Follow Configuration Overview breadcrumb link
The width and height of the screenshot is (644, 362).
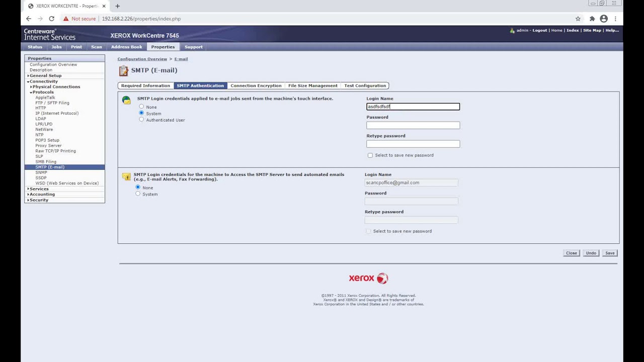(x=142, y=59)
